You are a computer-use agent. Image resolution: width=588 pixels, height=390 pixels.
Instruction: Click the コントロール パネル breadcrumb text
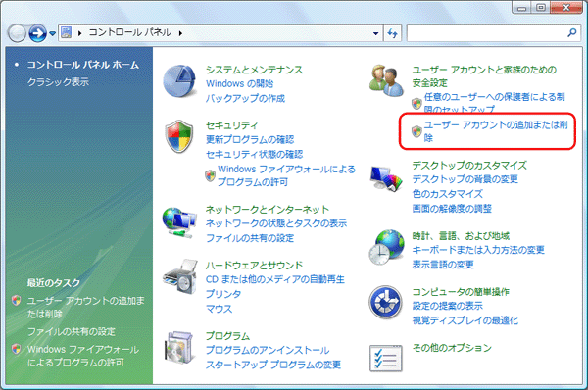point(130,32)
